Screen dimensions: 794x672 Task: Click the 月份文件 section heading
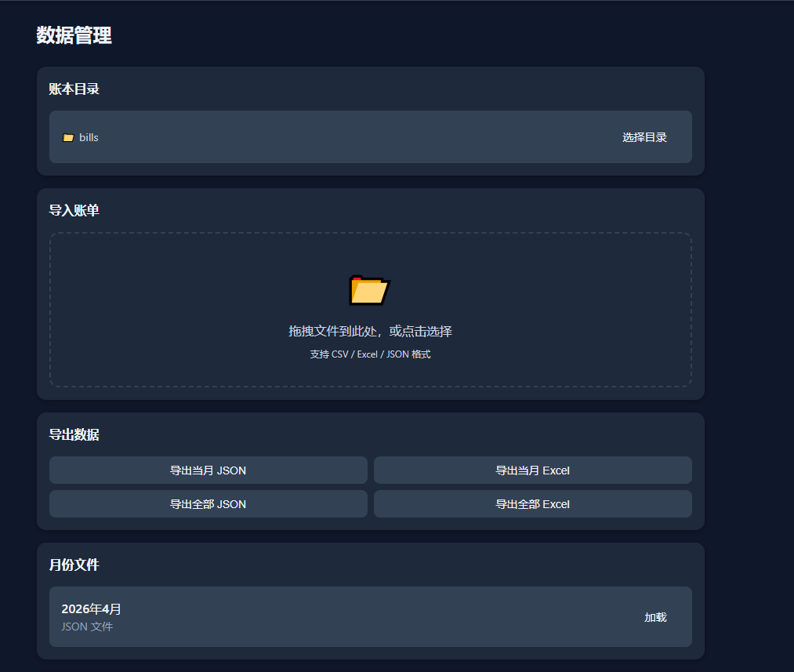pos(74,565)
